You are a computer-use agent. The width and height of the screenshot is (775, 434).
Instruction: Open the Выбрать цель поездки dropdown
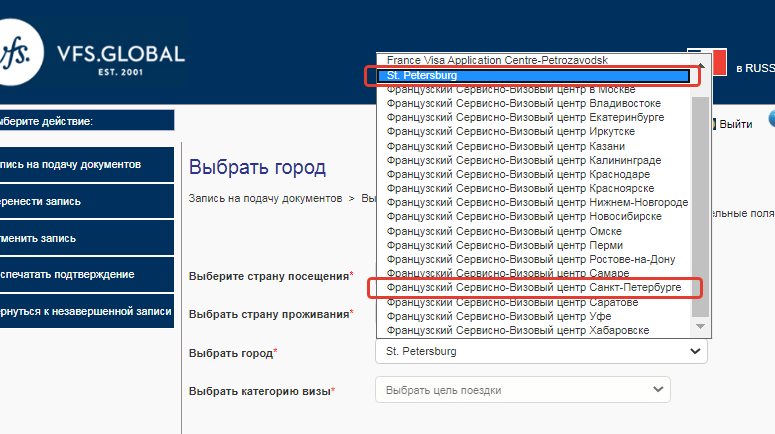coord(523,390)
